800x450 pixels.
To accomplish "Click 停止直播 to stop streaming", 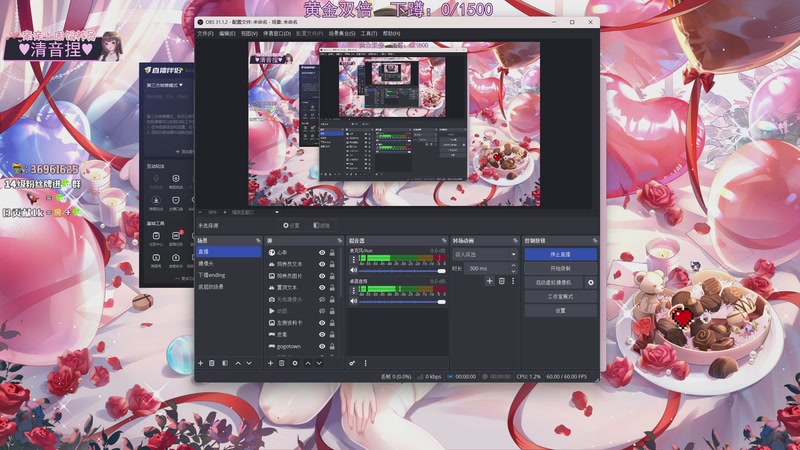I will pyautogui.click(x=560, y=254).
